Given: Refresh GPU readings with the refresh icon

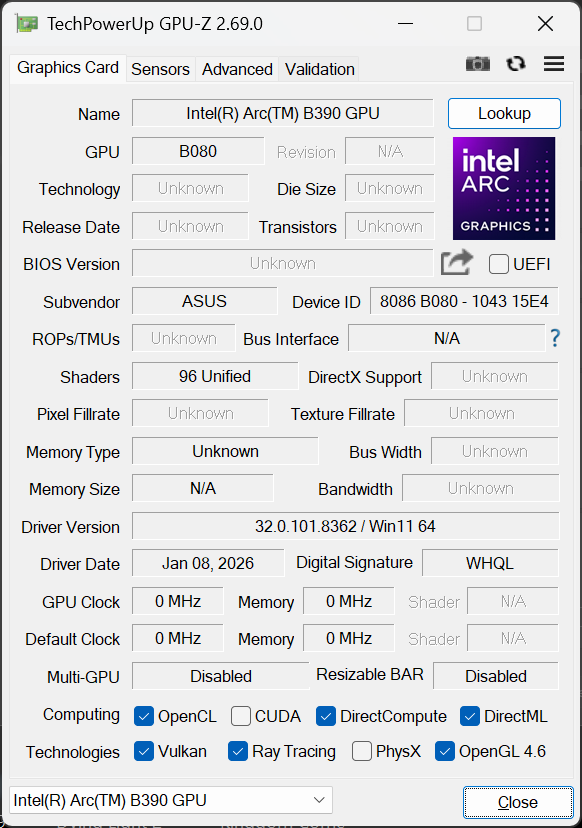Looking at the screenshot, I should tap(515, 63).
